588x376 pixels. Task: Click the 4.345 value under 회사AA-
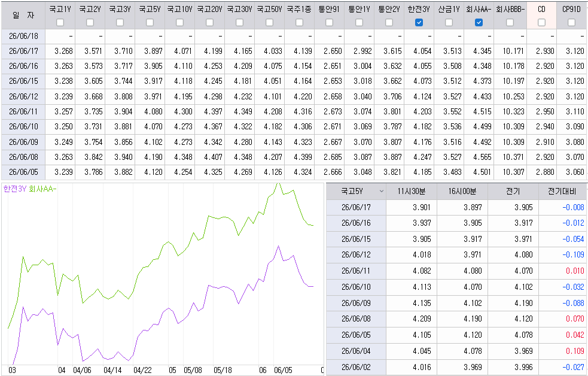[482, 51]
